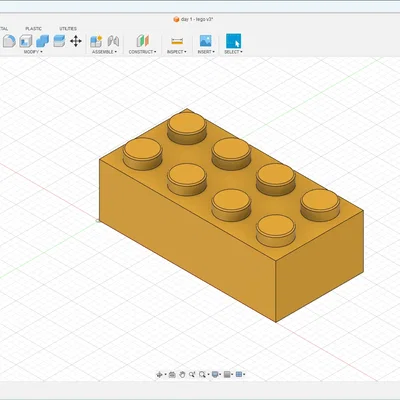Select the Shell tool icon
This screenshot has height=400, width=400.
[26, 41]
